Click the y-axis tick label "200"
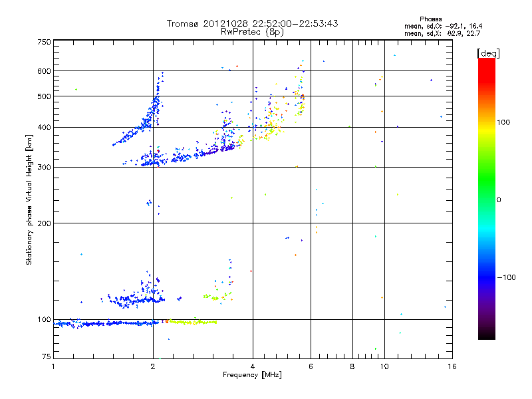This screenshot has height=399, width=532. [x=44, y=223]
